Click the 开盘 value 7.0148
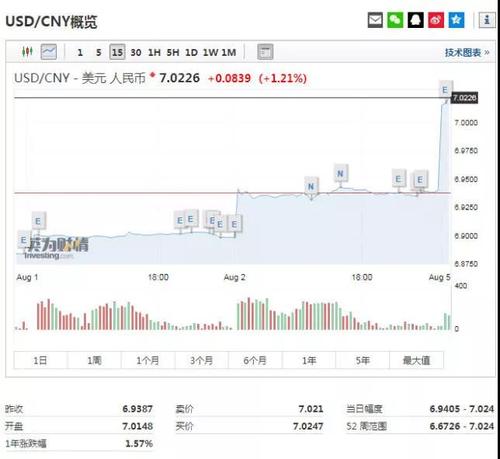This screenshot has width=500, height=459. tap(137, 426)
